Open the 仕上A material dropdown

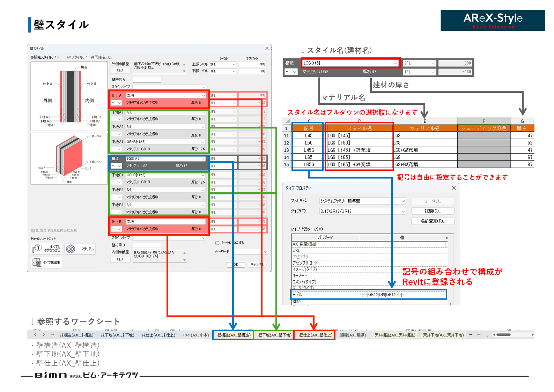[x=203, y=95]
